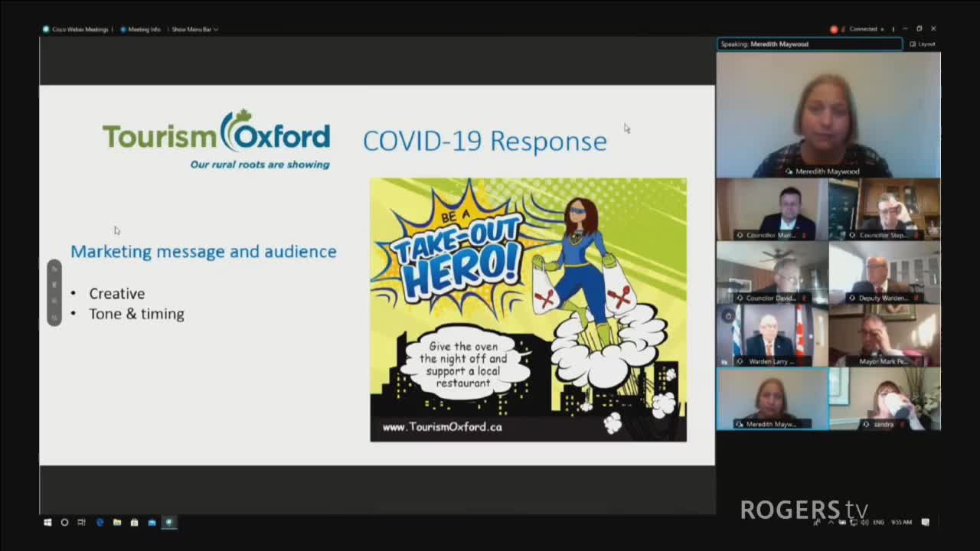This screenshot has height=551, width=980.
Task: Open the taskbar search circle icon
Action: [64, 523]
